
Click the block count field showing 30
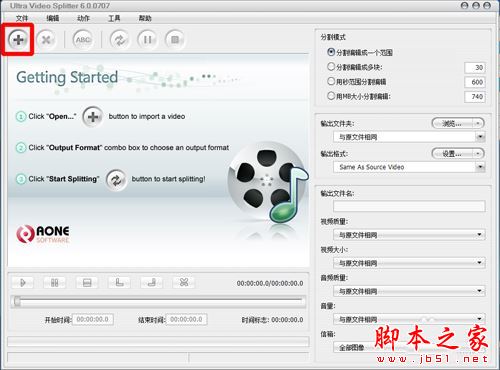[x=475, y=67]
